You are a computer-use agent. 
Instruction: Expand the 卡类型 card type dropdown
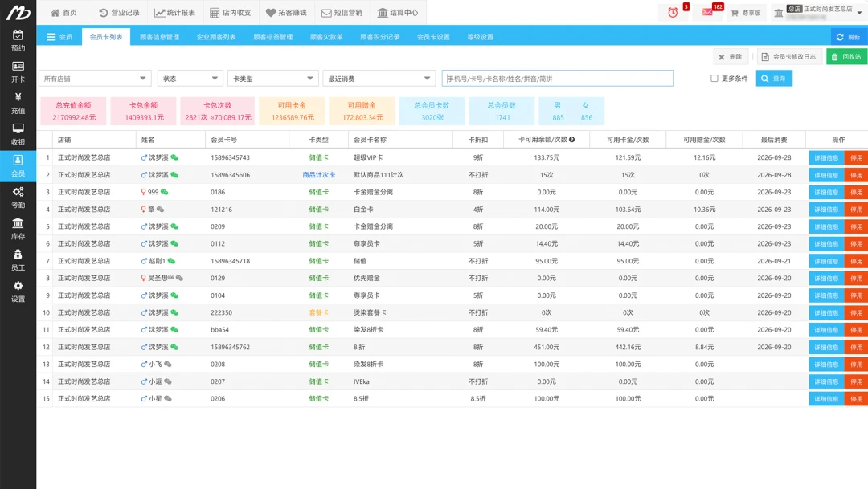(272, 79)
